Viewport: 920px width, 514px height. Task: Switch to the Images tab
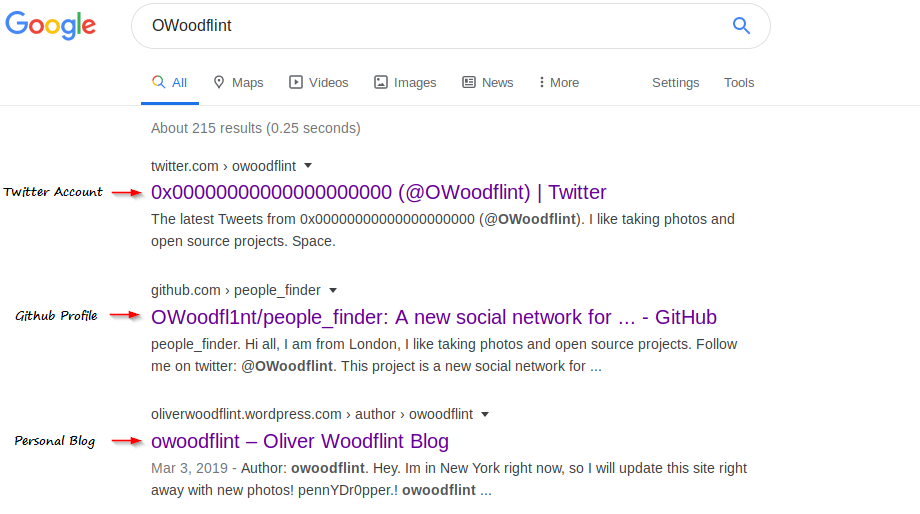[414, 83]
